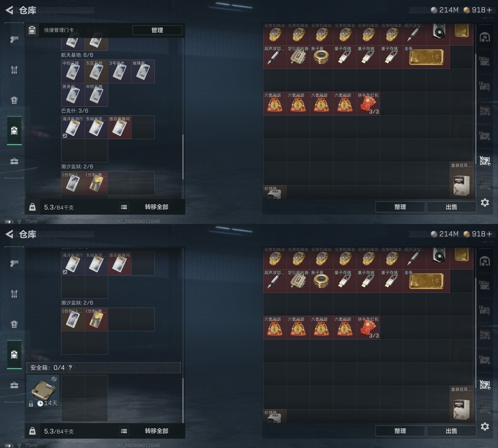Screen dimensions: 498x448
Task: Select the 鱼子酱 caviar item
Action: (x=322, y=57)
